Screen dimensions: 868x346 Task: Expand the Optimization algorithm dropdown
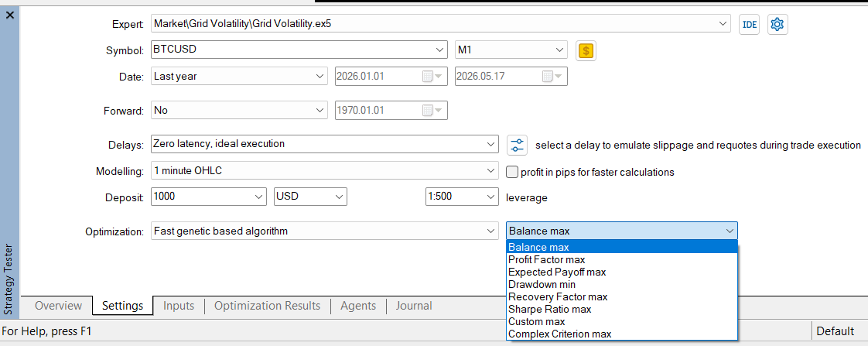tap(490, 231)
